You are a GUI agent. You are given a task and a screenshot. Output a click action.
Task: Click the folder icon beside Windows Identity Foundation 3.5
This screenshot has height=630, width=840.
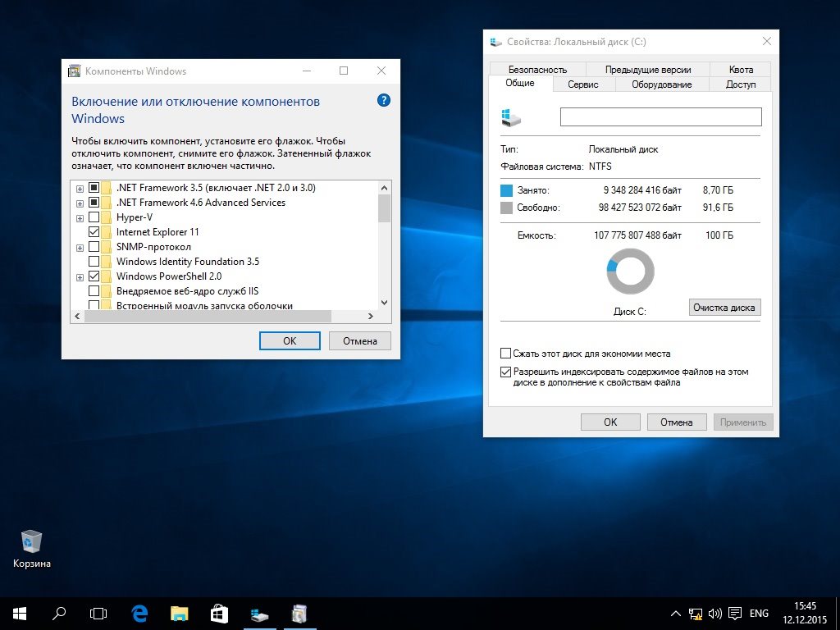107,262
